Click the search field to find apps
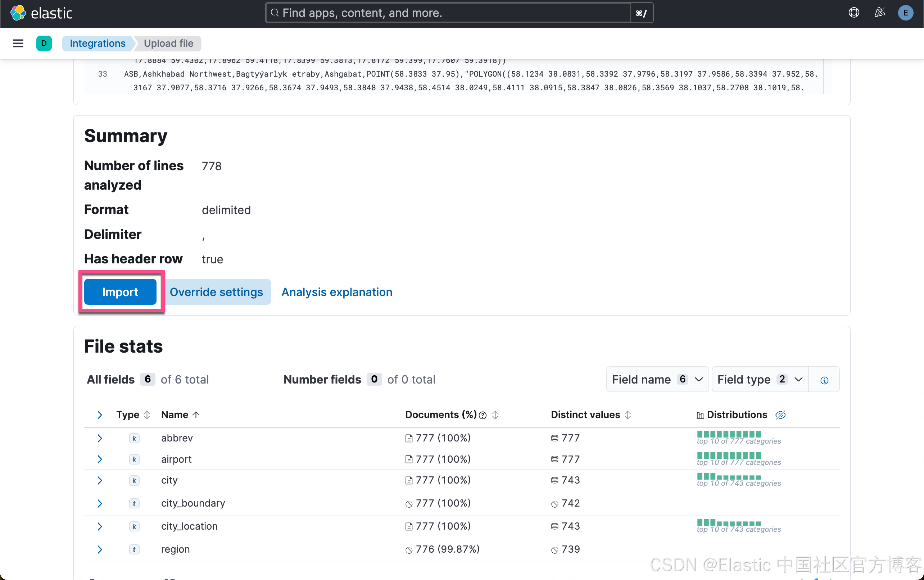 445,13
